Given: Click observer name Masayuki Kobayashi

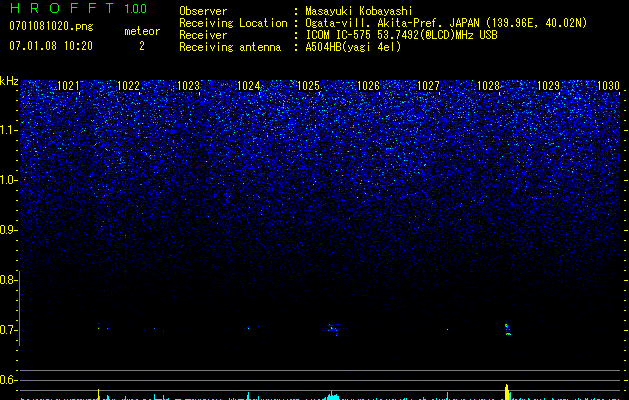Looking at the screenshot, I should click(358, 11).
